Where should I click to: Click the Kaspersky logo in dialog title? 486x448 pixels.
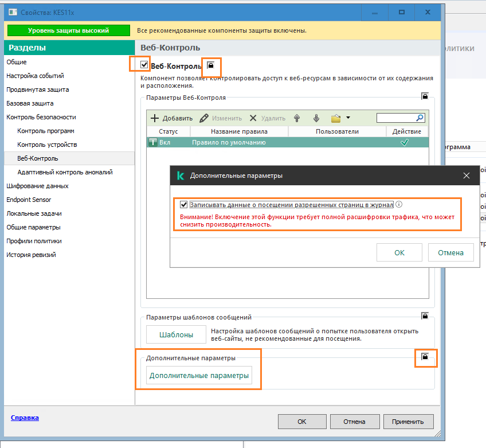point(180,176)
